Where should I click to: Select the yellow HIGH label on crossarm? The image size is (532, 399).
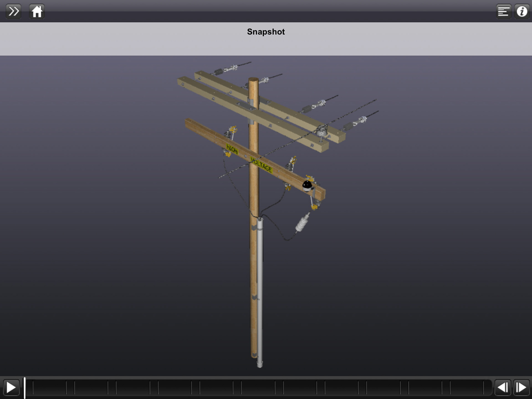(232, 150)
